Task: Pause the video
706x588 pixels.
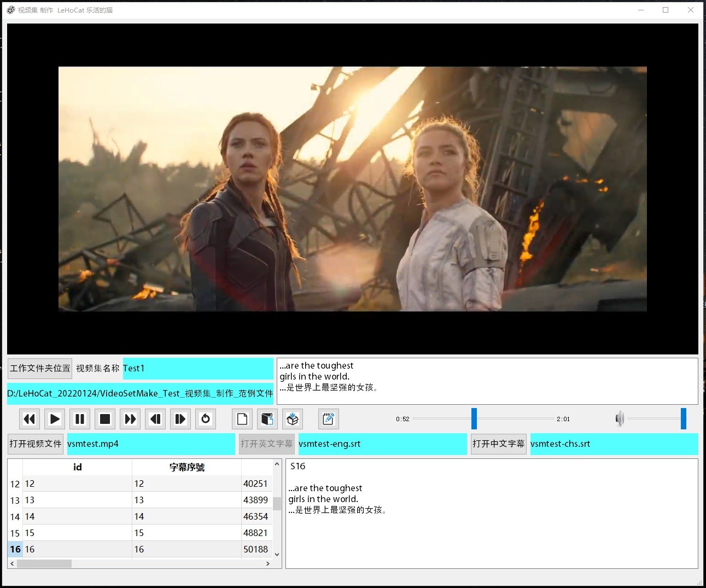Action: pos(80,419)
